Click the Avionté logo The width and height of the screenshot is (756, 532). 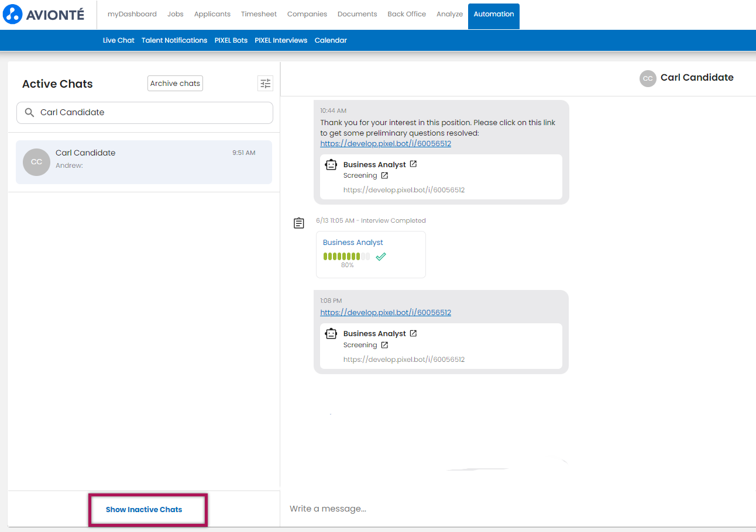[44, 14]
